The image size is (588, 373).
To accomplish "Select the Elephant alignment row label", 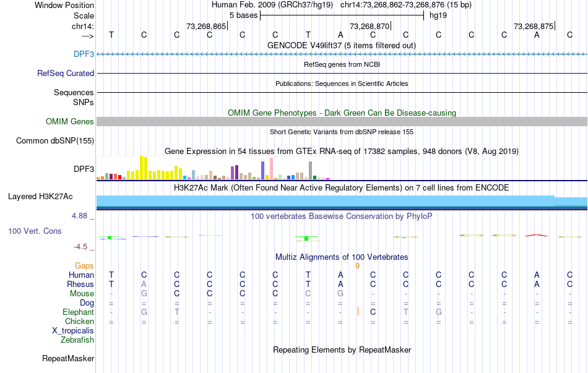I will 78,312.
